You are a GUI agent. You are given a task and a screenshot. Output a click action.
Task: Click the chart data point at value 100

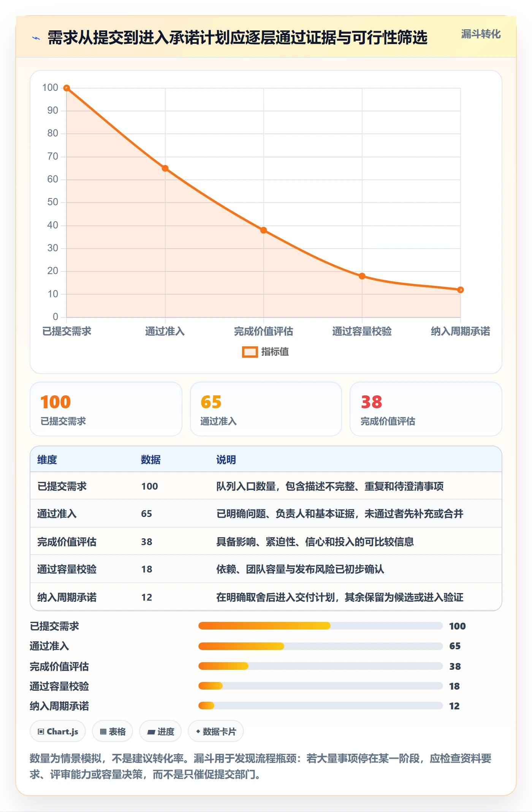66,88
